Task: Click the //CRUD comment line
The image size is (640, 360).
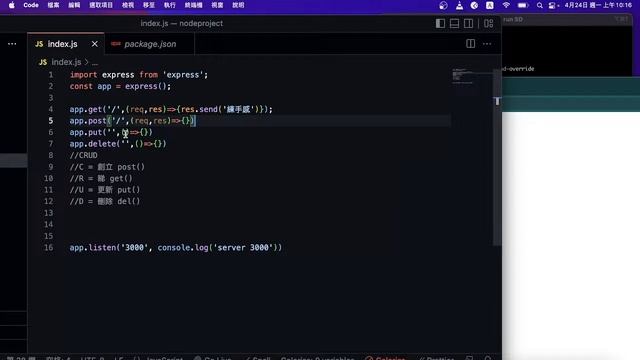Action: point(84,156)
